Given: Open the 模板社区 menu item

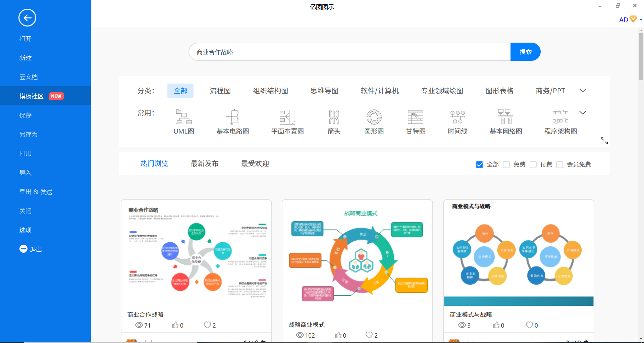Looking at the screenshot, I should point(45,96).
